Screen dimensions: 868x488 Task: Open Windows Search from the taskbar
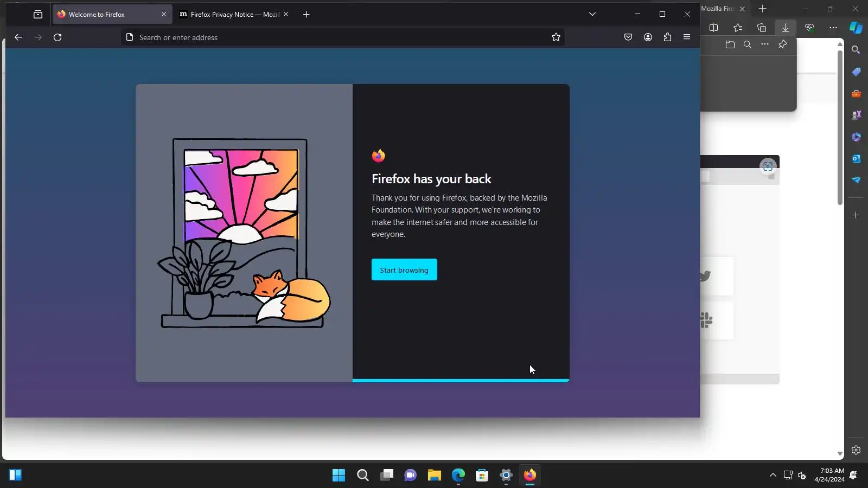pyautogui.click(x=363, y=476)
